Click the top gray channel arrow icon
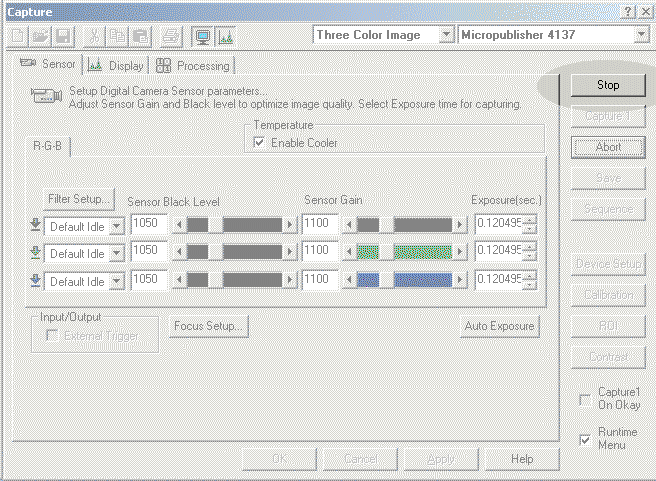This screenshot has width=656, height=481. (36, 225)
